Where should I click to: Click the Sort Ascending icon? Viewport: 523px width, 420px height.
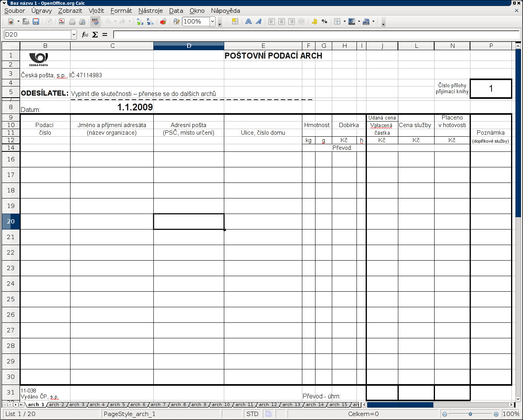point(140,22)
